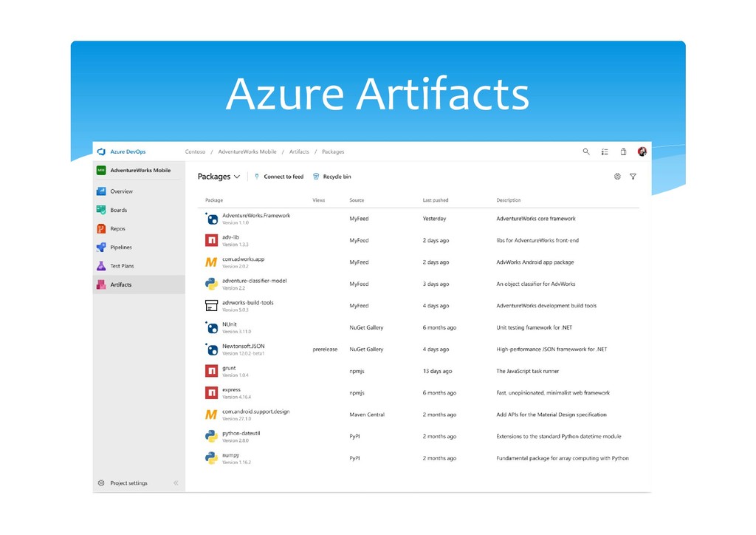Sort by Source column header
756x535 pixels.
pos(357,200)
